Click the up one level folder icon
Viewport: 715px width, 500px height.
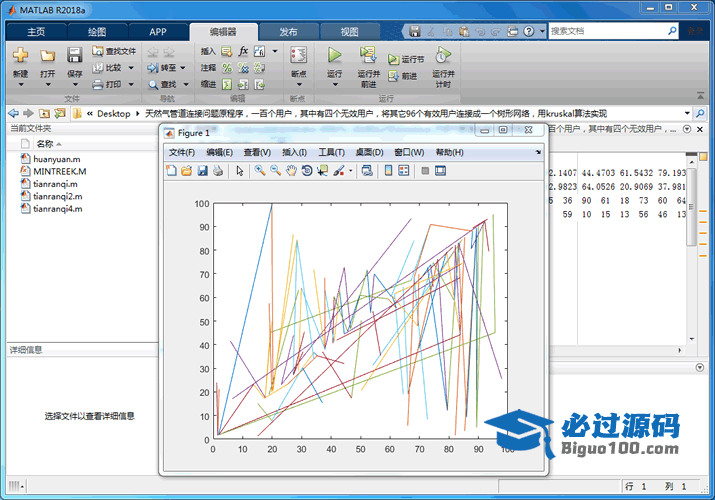coord(44,113)
